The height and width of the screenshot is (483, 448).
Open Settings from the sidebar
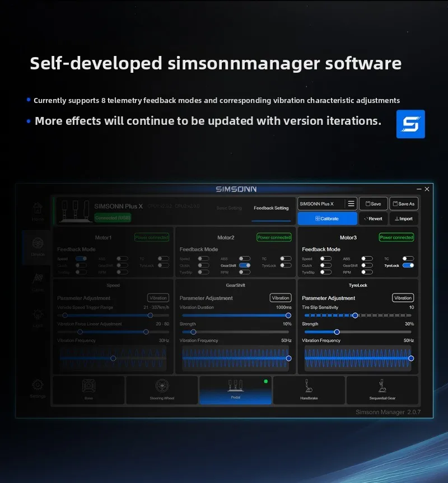38,387
